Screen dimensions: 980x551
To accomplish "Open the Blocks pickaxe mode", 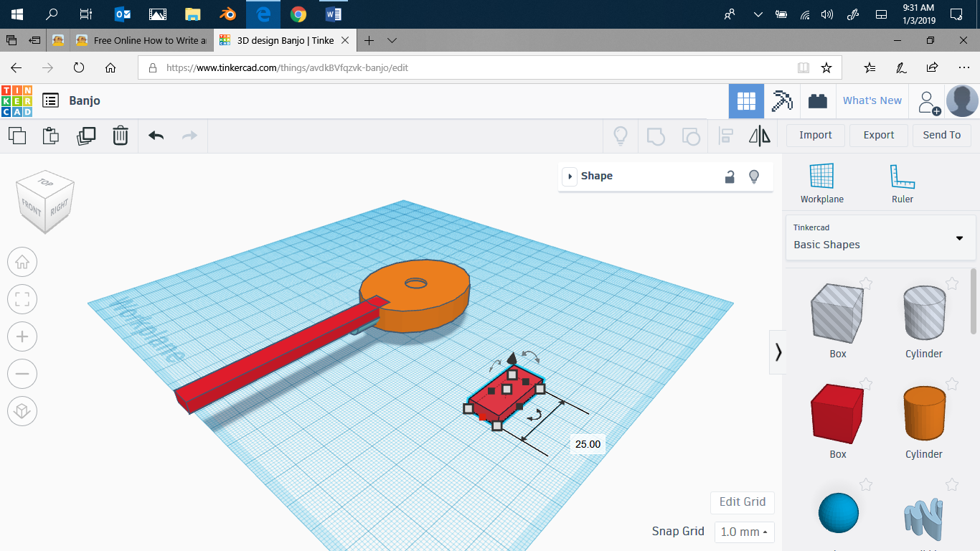I will (x=782, y=101).
